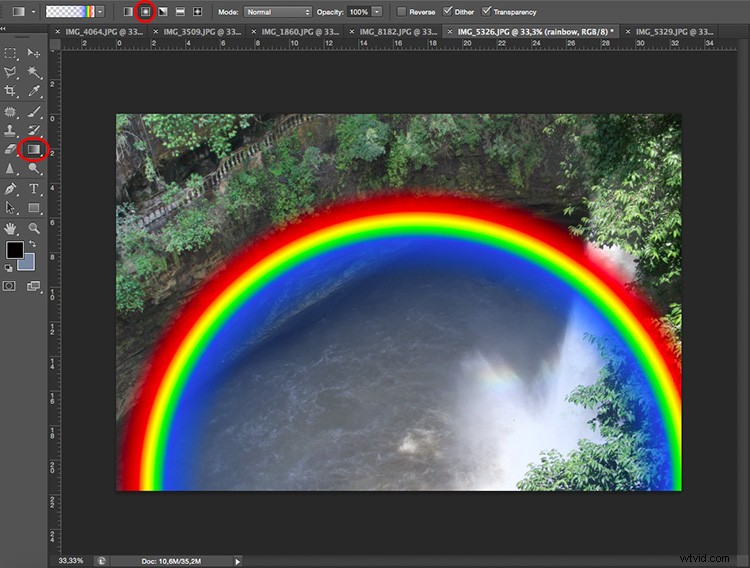750x568 pixels.
Task: Select the Move tool
Action: tap(33, 53)
